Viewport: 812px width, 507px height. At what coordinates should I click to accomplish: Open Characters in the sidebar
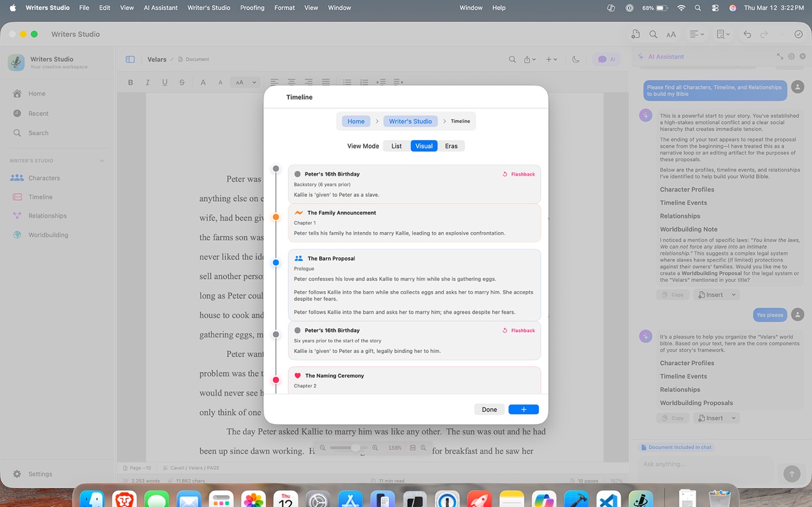[44, 178]
